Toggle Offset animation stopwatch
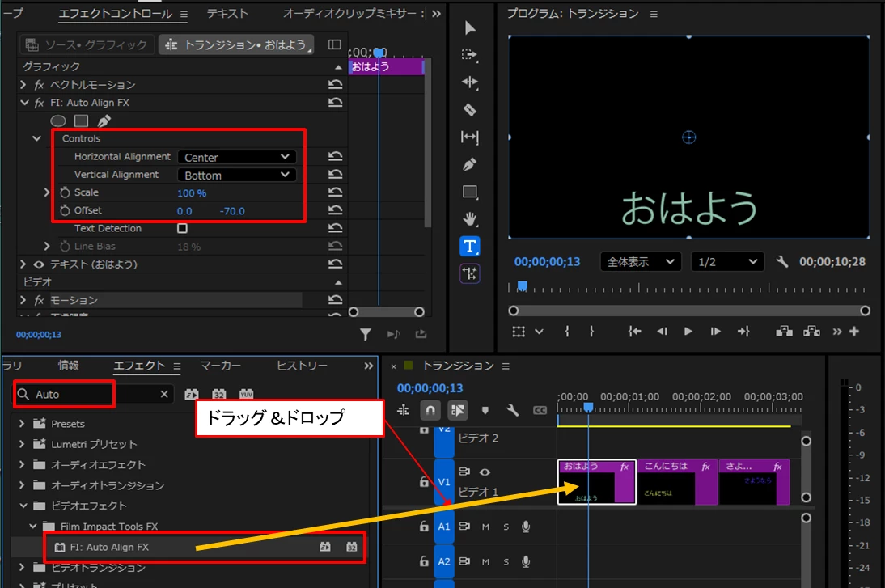Screen dimensions: 885x588 point(65,210)
